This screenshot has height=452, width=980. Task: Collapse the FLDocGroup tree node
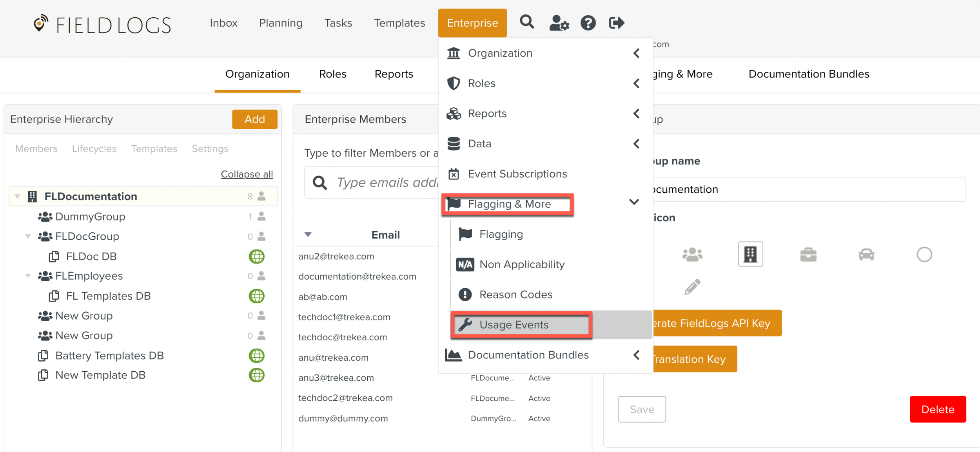[x=28, y=236]
